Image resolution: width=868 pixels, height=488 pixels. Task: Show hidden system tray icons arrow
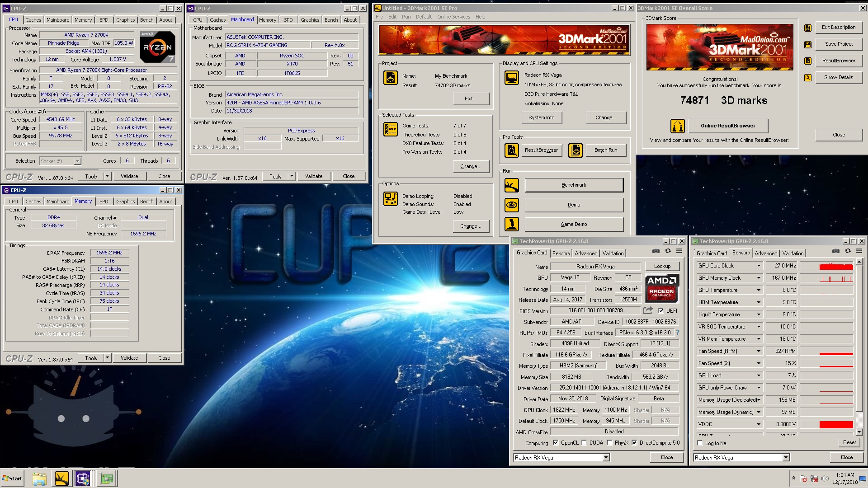coord(793,478)
